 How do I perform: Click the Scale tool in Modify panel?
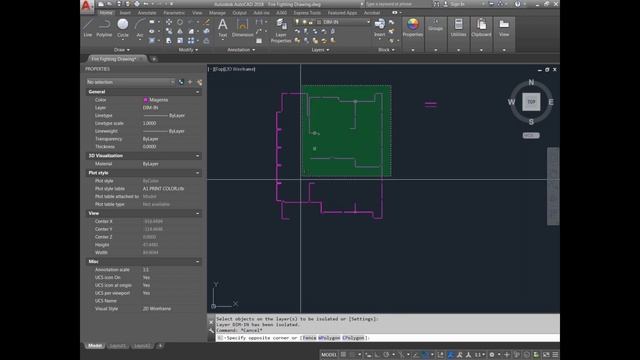tap(180, 40)
